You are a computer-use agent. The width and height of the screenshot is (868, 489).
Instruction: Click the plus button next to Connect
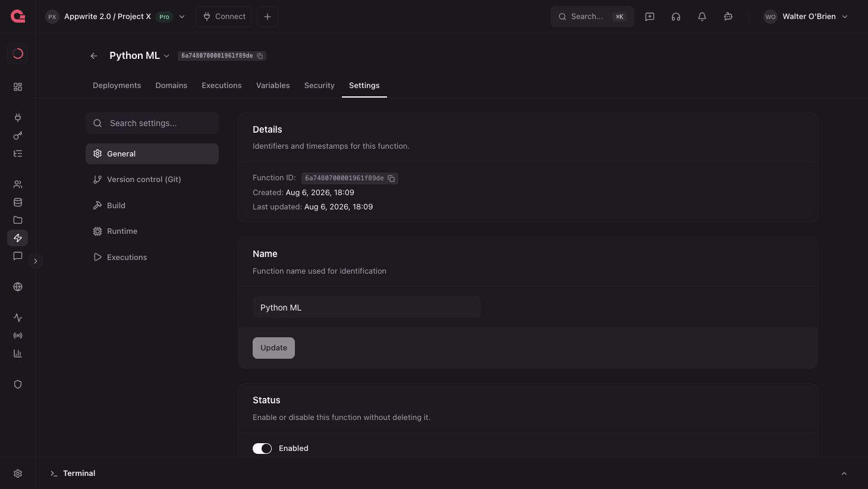tap(268, 17)
